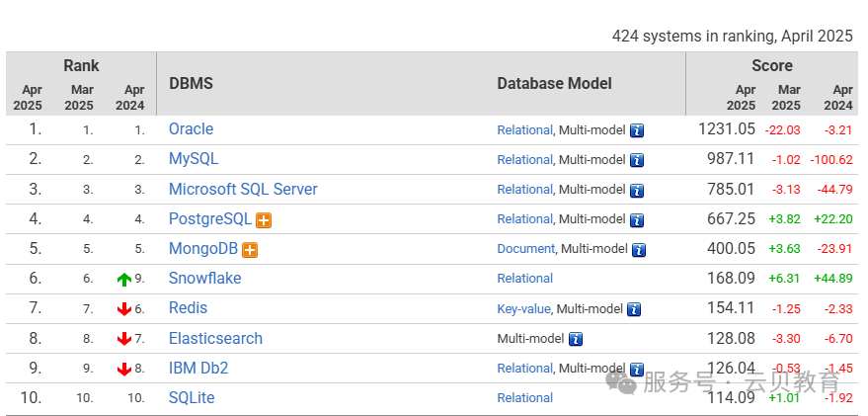868x416 pixels.
Task: Click the info icon in MySQL row
Action: coord(637,161)
